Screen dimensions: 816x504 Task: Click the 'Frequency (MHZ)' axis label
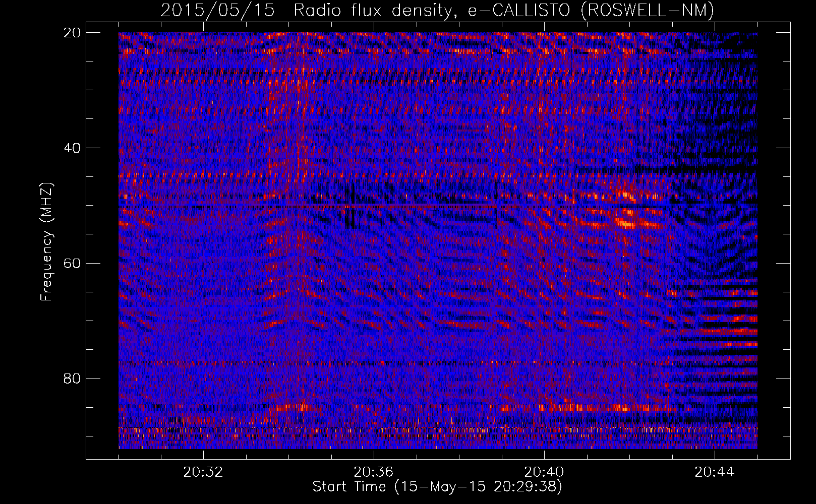pos(46,241)
